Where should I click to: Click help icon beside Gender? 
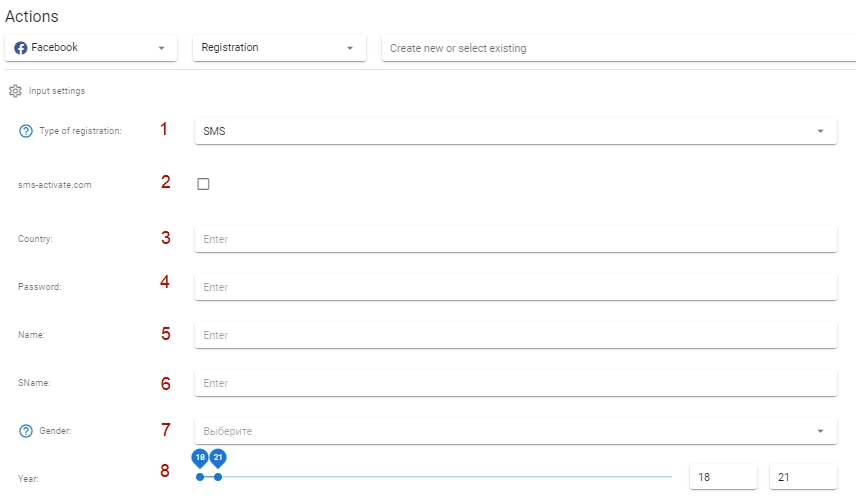coord(26,431)
